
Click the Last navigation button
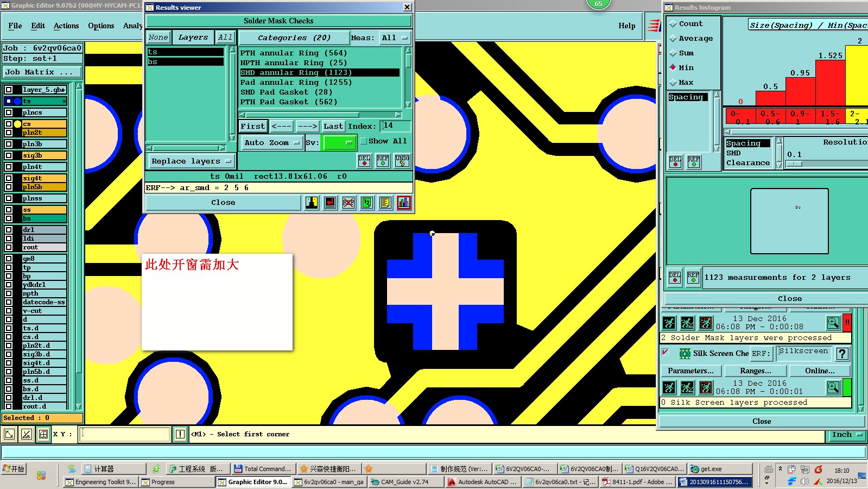click(x=333, y=127)
